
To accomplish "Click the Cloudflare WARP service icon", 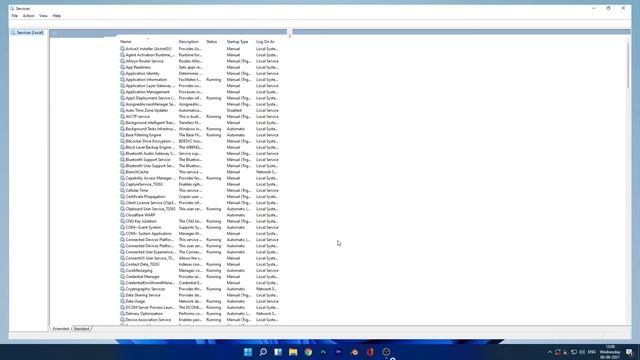I will tap(122, 215).
